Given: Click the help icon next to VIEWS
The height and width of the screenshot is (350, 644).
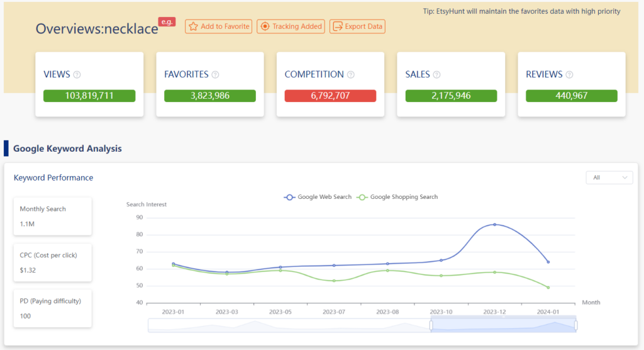Looking at the screenshot, I should tap(77, 75).
